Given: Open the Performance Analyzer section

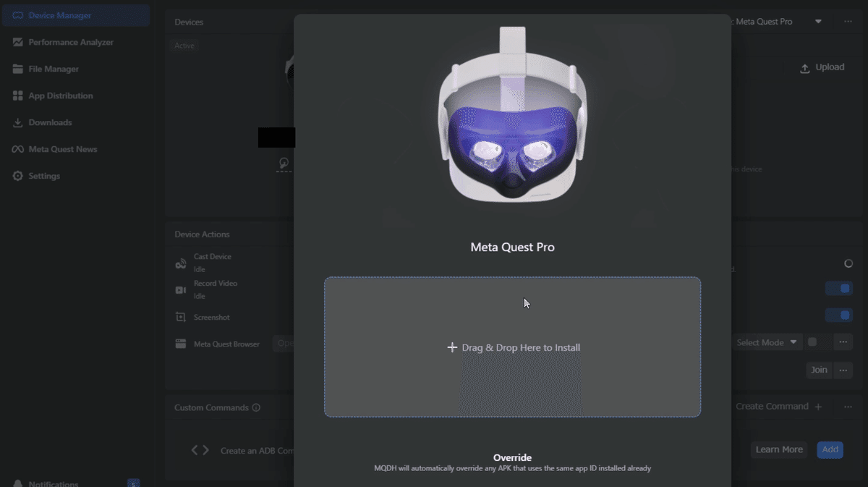Looking at the screenshot, I should pyautogui.click(x=71, y=42).
